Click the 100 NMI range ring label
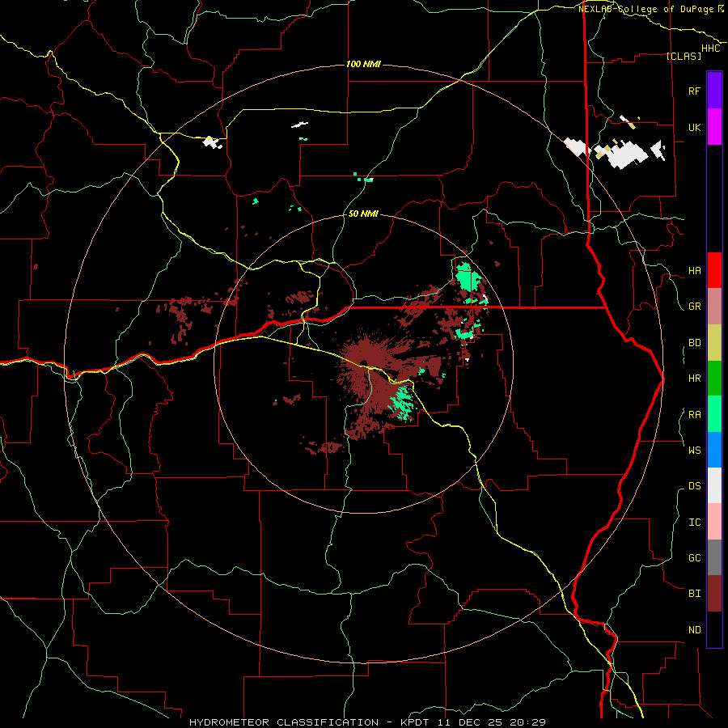This screenshot has width=728, height=728. click(x=363, y=64)
